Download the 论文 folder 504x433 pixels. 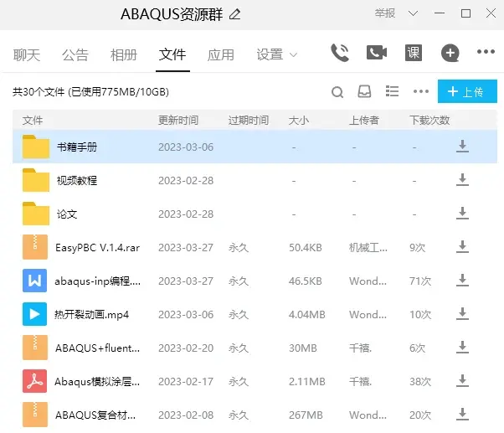[462, 214]
